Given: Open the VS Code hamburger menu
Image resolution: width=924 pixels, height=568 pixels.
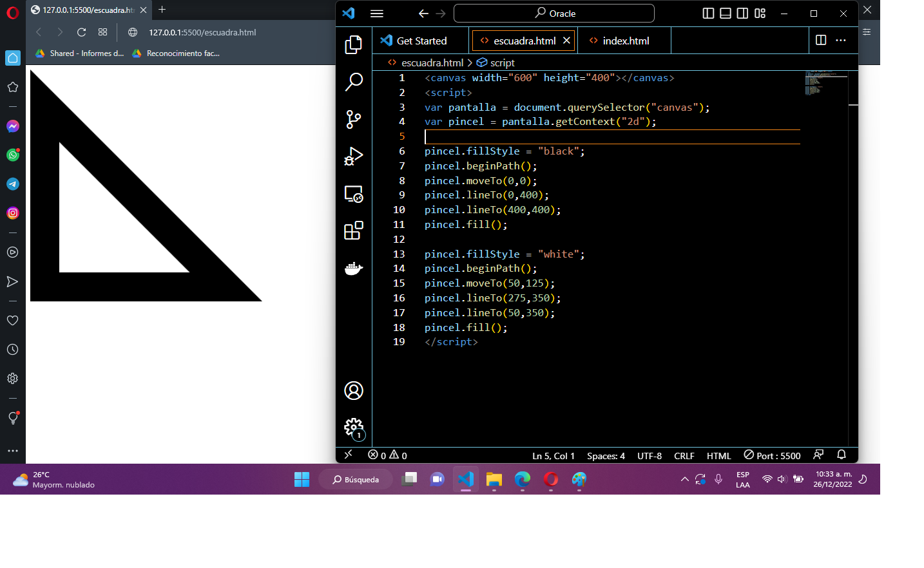Looking at the screenshot, I should point(377,14).
